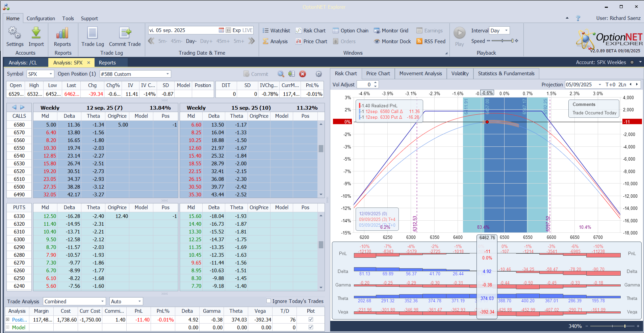Open the Option Chain window
This screenshot has width=644, height=333.
click(351, 31)
